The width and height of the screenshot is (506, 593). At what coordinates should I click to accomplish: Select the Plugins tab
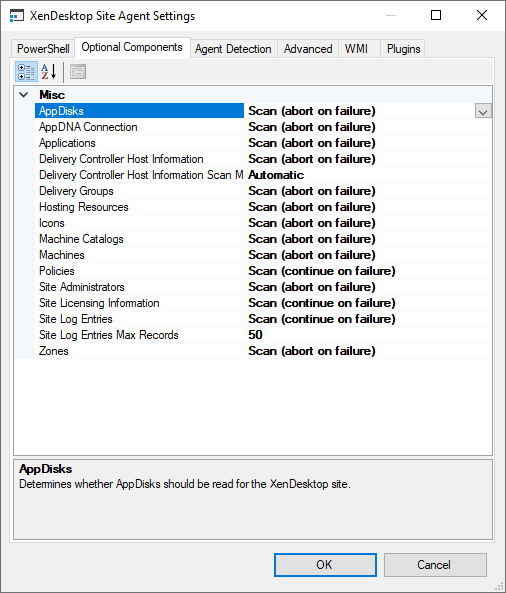[403, 49]
